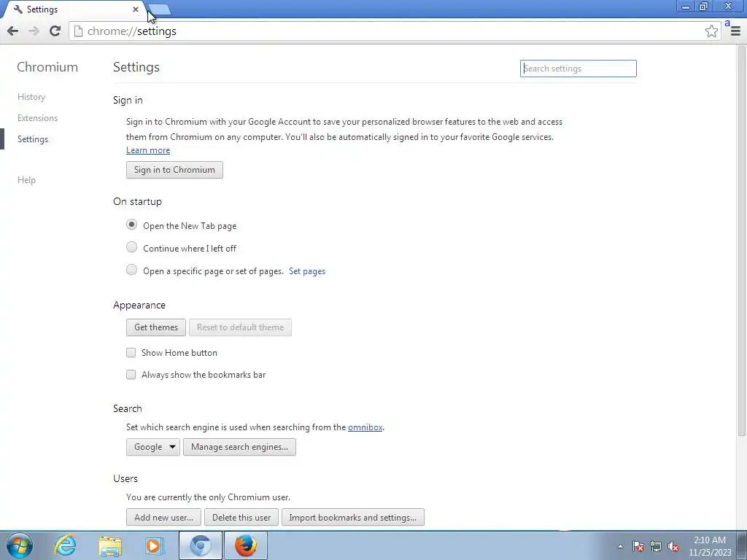The height and width of the screenshot is (560, 747).
Task: Open Windows Media Player from the taskbar
Action: [154, 545]
